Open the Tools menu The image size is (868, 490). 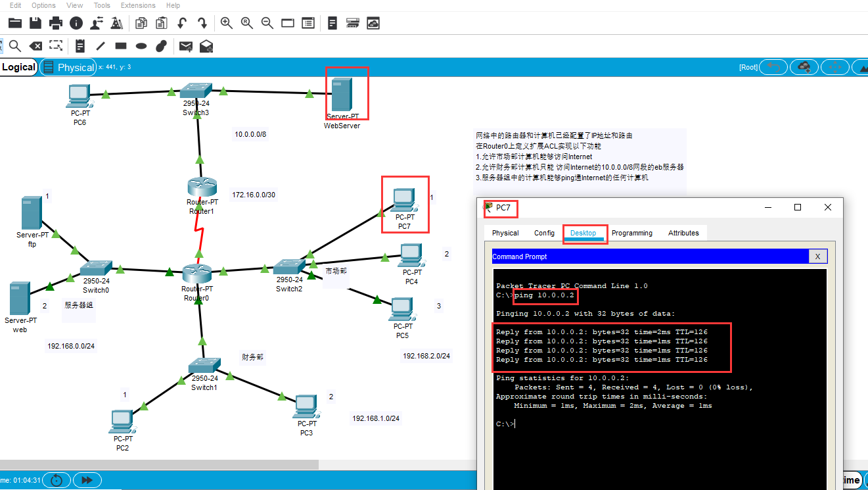102,5
